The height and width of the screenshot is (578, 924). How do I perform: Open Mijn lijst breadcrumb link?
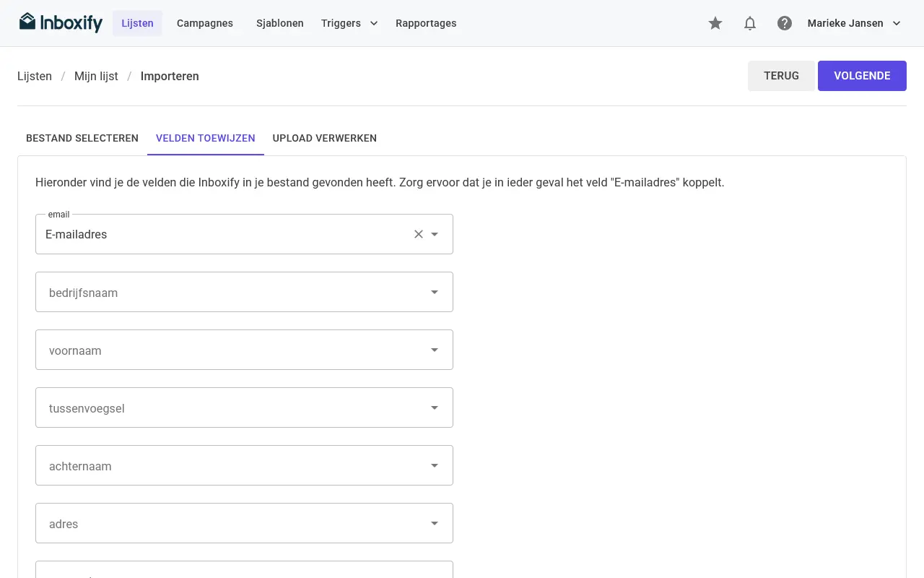[x=96, y=76]
